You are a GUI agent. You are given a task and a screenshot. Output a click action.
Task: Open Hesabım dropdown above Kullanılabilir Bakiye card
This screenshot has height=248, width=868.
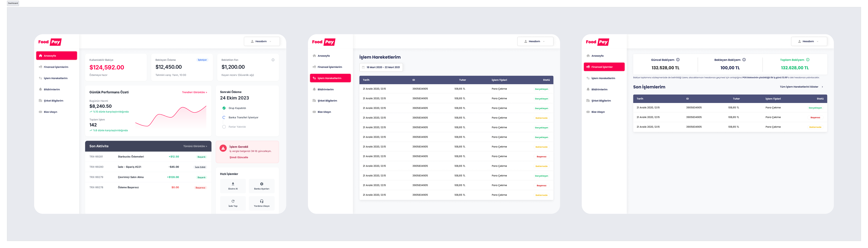click(x=262, y=42)
